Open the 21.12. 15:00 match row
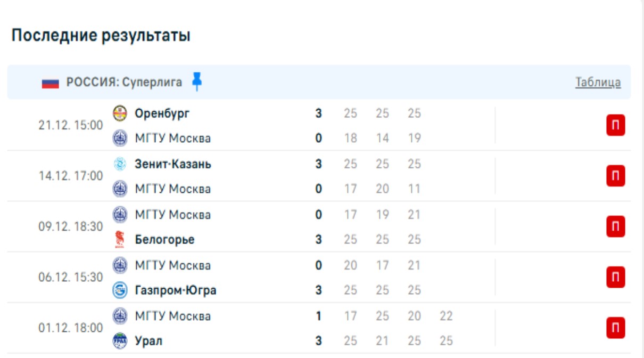 [71, 125]
